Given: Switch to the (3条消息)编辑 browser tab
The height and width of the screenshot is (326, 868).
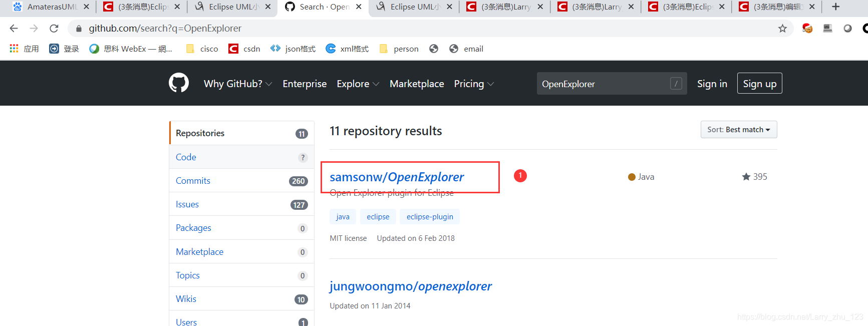Looking at the screenshot, I should [776, 7].
